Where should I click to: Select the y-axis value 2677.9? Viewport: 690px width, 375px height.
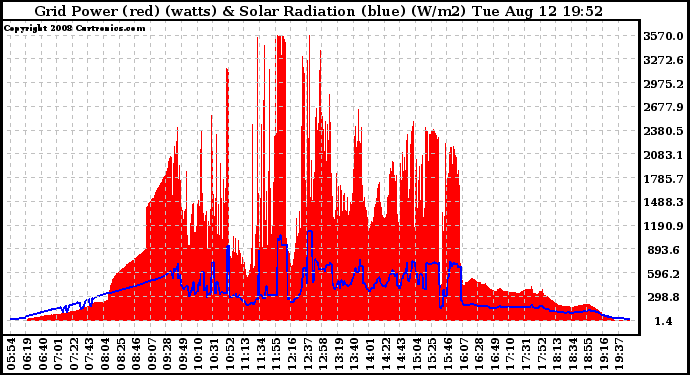pyautogui.click(x=663, y=107)
